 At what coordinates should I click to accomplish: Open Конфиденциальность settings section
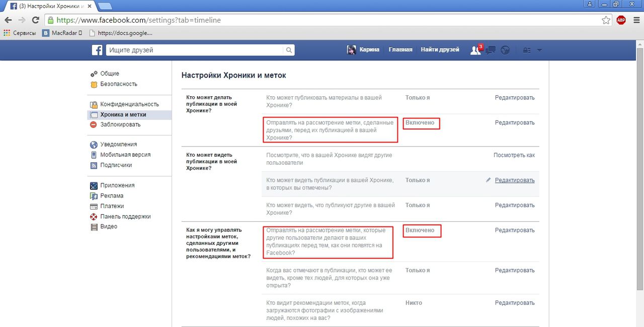coord(129,104)
